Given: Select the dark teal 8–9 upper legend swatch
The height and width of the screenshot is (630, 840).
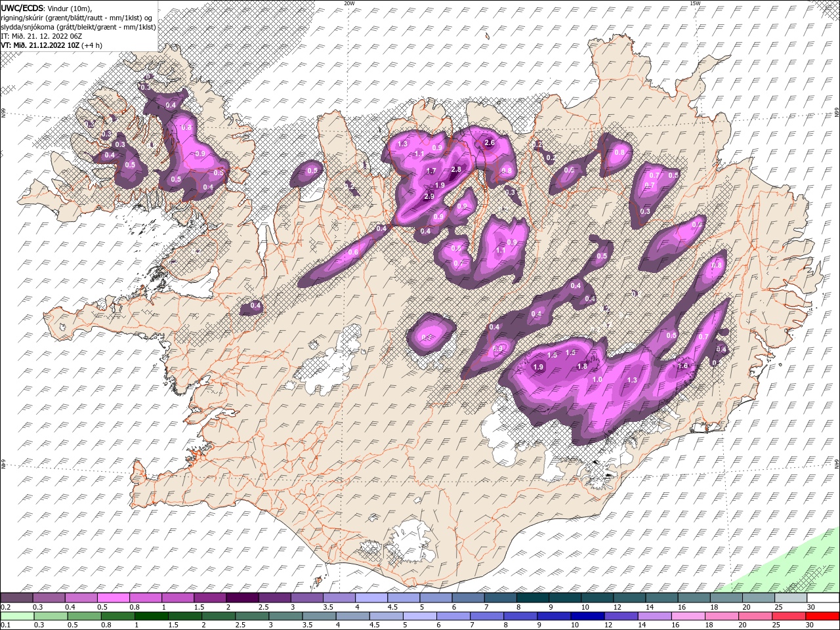Looking at the screenshot, I should pyautogui.click(x=532, y=598).
